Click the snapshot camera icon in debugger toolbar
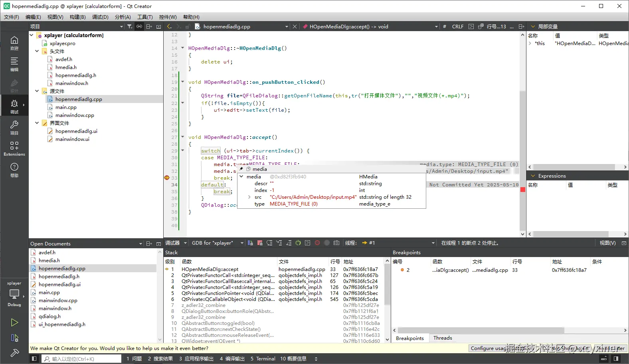The image size is (629, 364). coord(336,243)
